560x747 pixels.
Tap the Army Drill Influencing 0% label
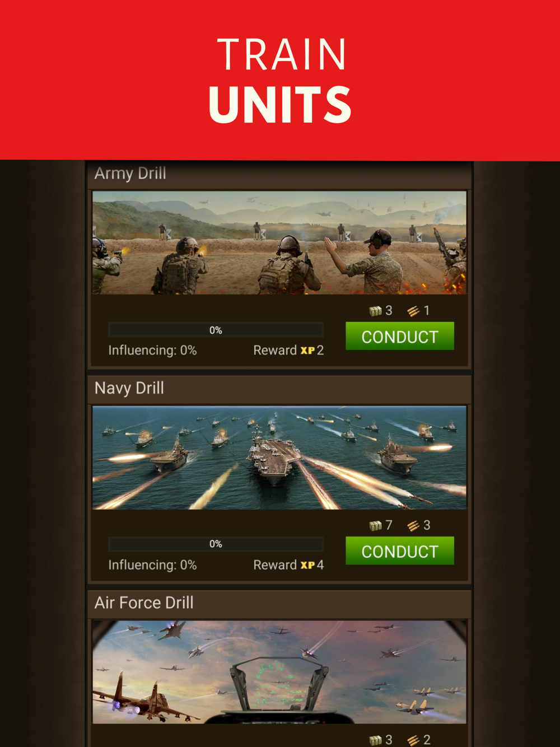(152, 351)
